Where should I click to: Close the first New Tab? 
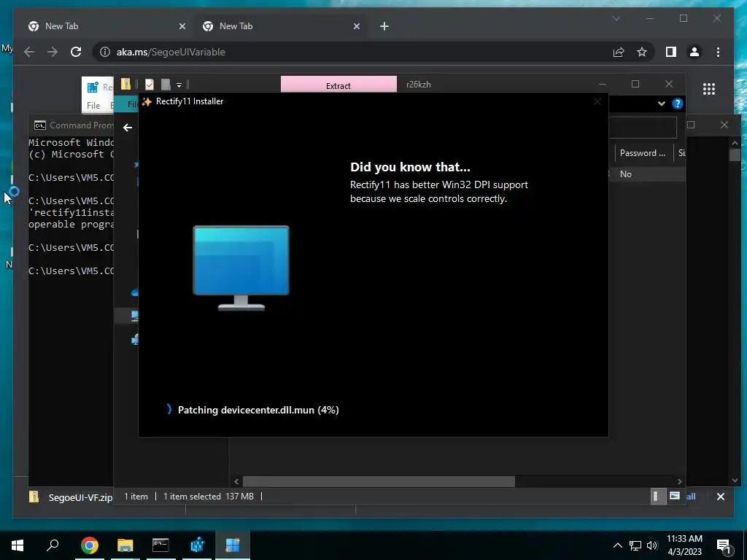coord(182,26)
